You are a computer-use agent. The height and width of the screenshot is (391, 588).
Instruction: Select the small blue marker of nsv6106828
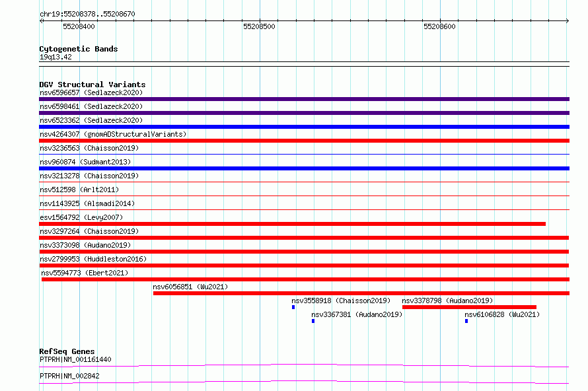[x=466, y=321]
